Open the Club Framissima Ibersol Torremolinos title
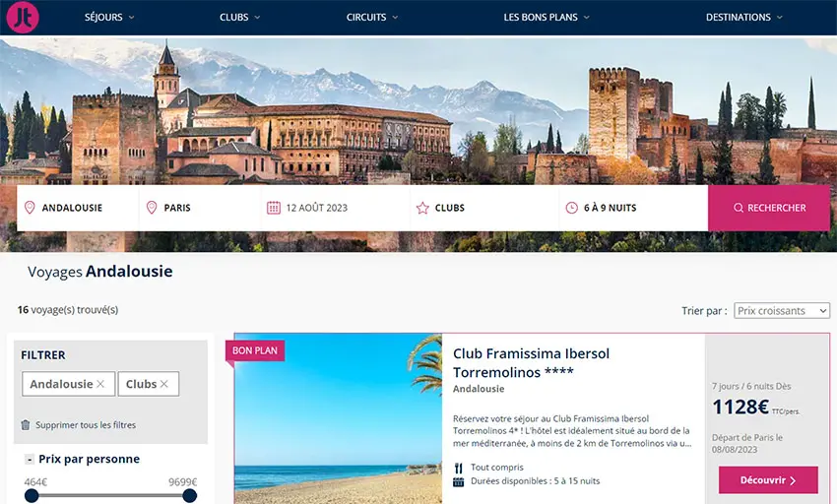 point(531,362)
